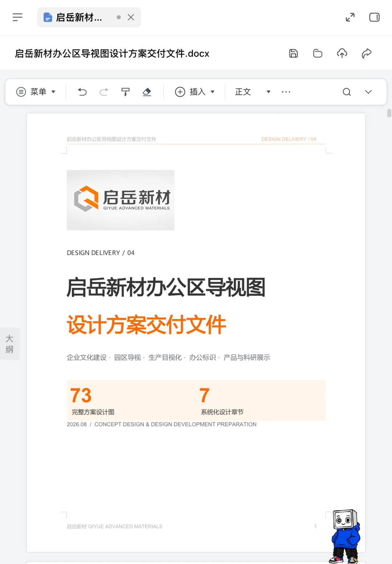Click the footer text 启岳新材 QIYUE ADVANCED MATERIALS

114,527
